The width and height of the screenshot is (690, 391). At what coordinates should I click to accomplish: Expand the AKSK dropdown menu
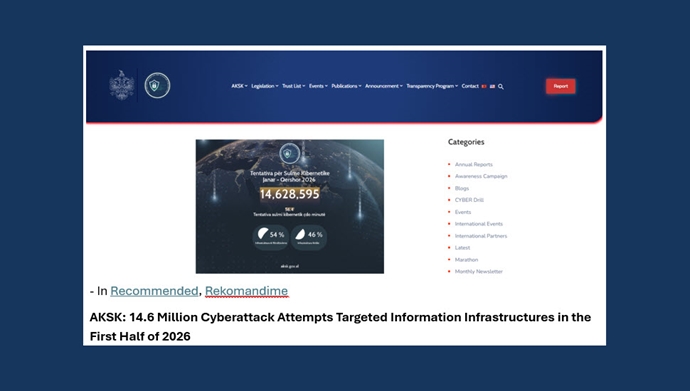(239, 86)
